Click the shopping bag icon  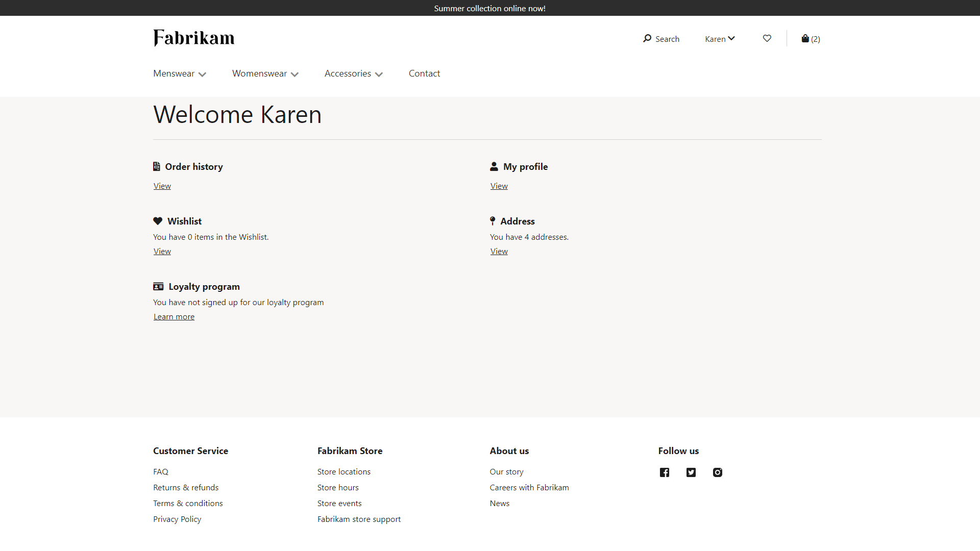(805, 38)
